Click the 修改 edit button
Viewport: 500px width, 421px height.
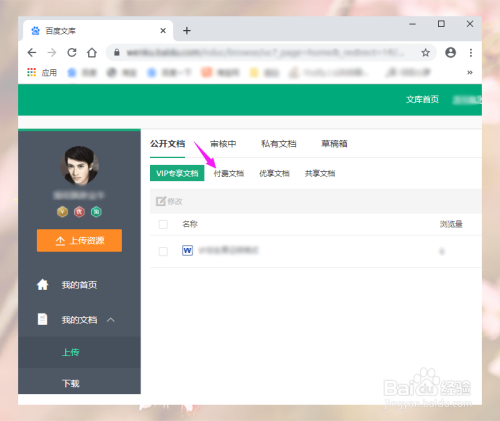[169, 201]
